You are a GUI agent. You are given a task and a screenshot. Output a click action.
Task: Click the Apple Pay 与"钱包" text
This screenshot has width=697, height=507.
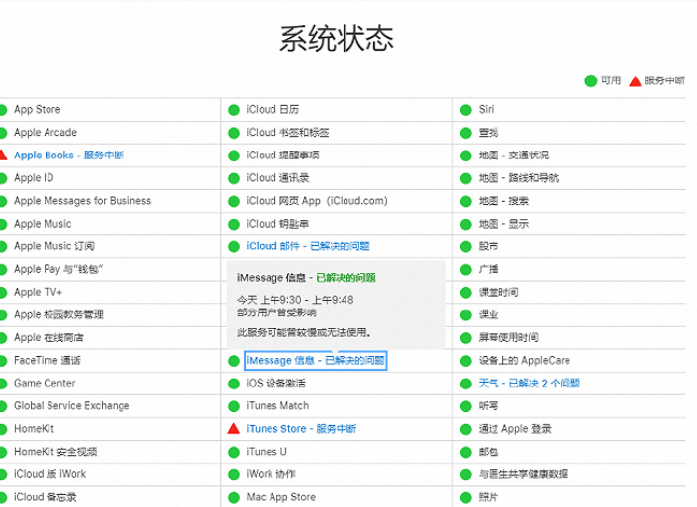click(x=59, y=269)
